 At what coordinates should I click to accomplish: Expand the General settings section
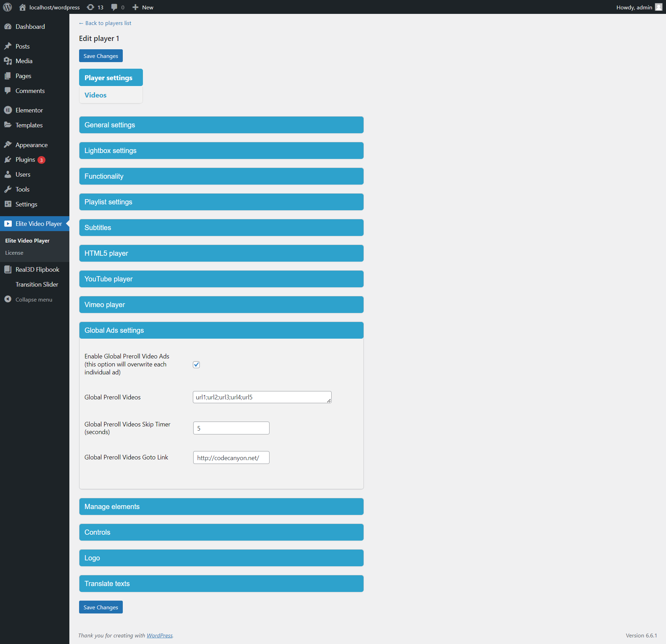[x=221, y=125]
